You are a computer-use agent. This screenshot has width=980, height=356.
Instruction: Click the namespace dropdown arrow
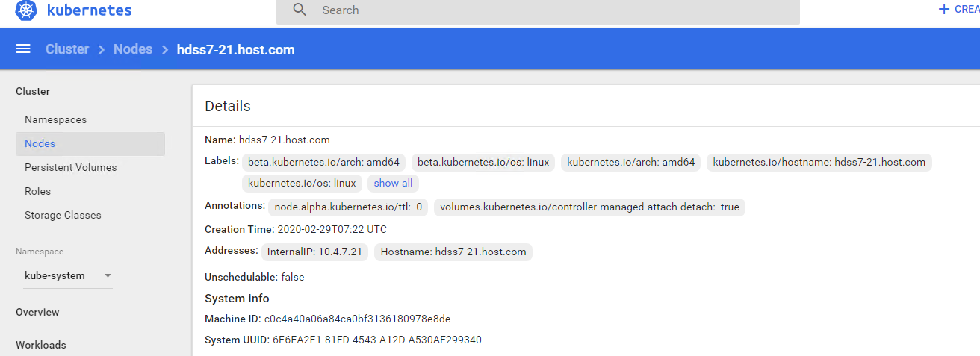[x=108, y=275]
